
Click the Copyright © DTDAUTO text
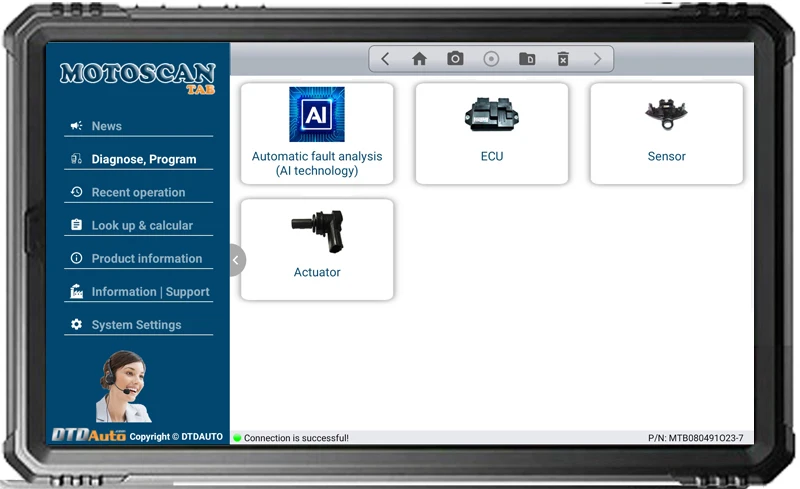(x=176, y=436)
